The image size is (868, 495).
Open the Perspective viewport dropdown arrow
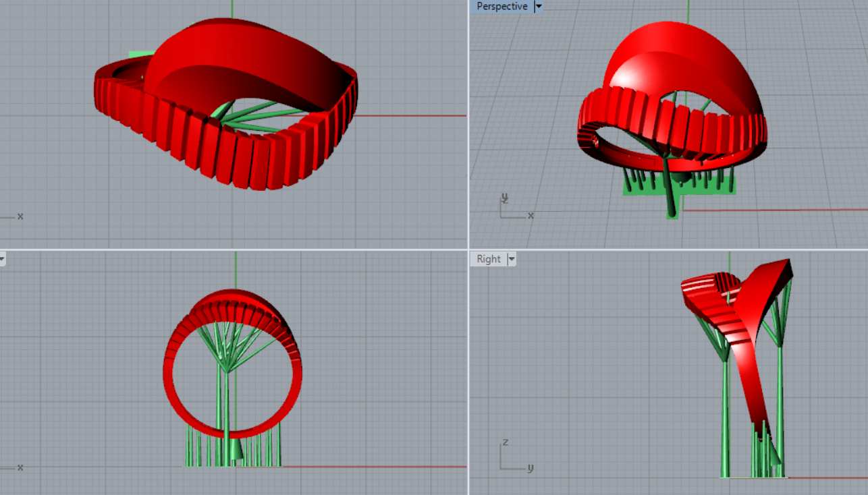[x=538, y=6]
